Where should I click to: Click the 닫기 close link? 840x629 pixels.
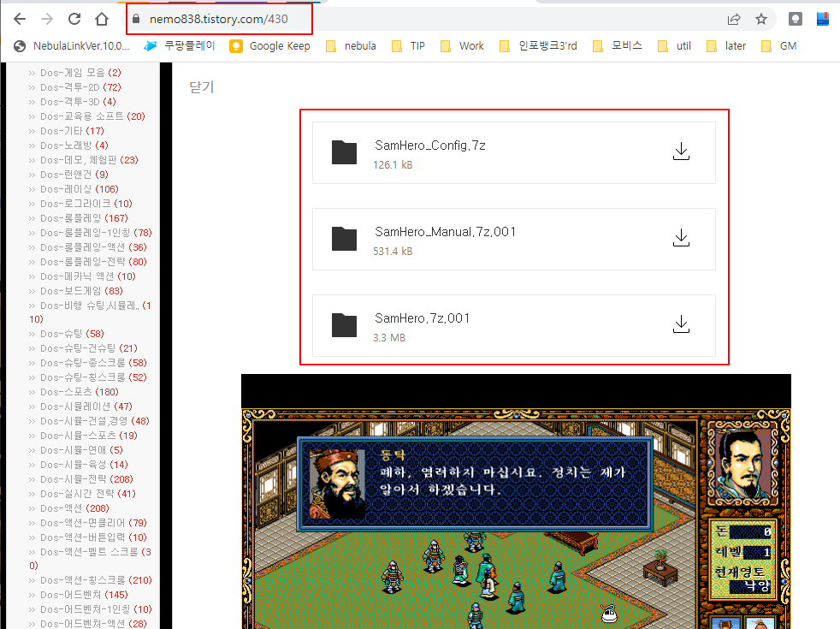201,86
